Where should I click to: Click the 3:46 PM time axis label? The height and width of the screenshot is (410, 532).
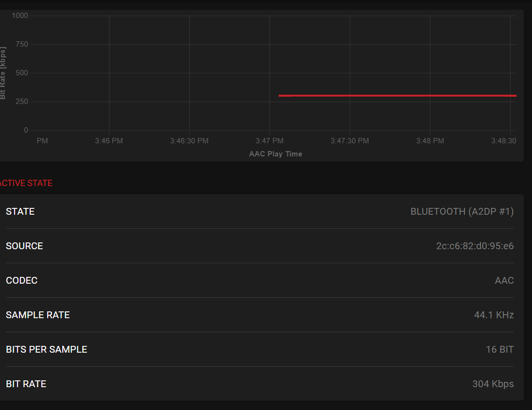click(x=109, y=141)
